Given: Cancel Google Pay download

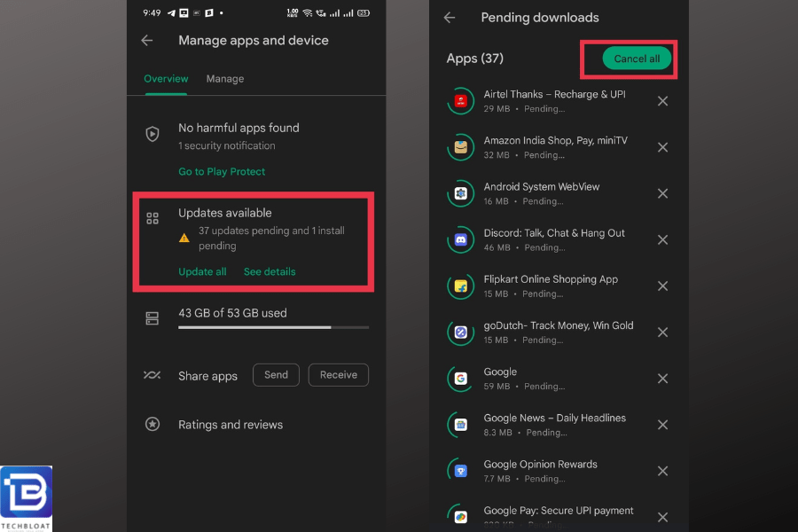Looking at the screenshot, I should (662, 517).
